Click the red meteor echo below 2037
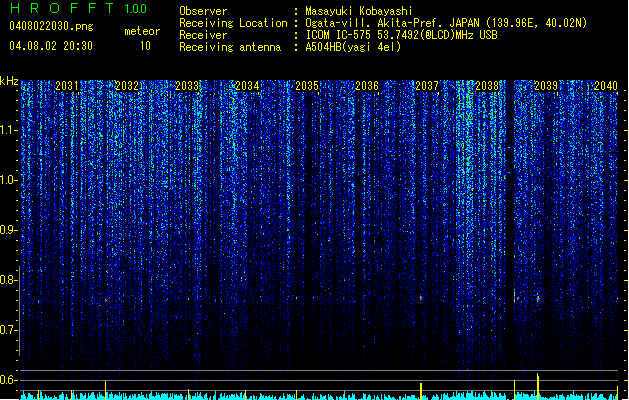The width and height of the screenshot is (629, 400). click(421, 298)
